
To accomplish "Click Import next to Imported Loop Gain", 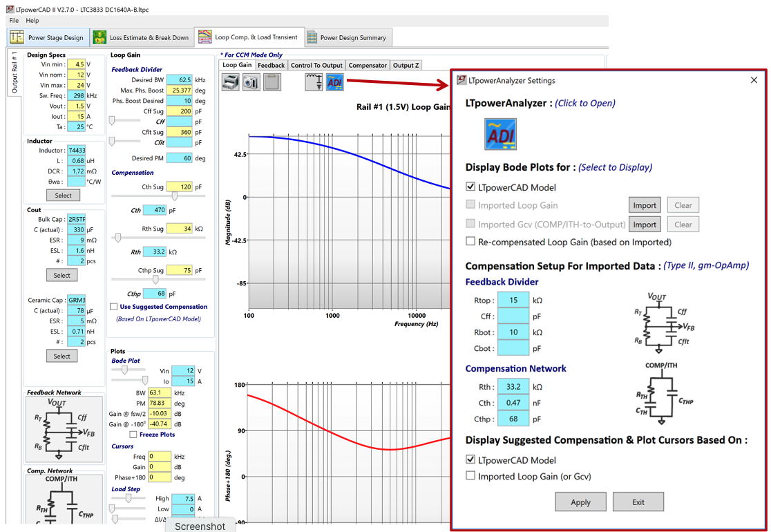I will click(644, 205).
